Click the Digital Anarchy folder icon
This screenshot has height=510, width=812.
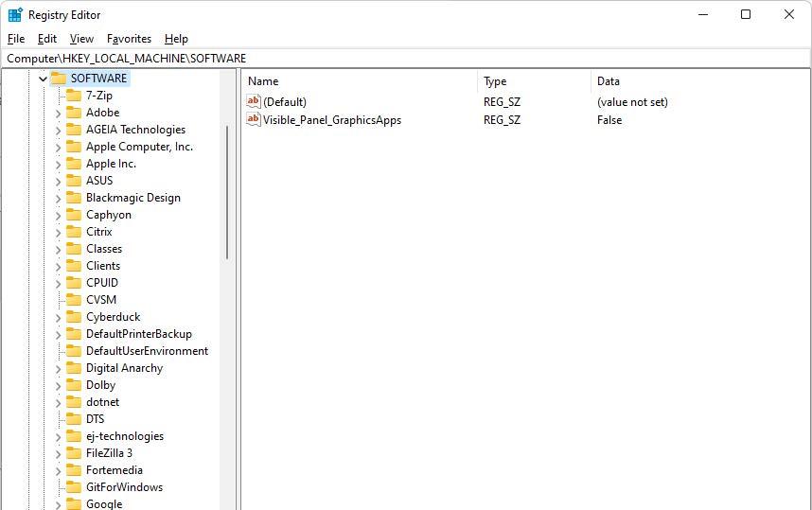coord(74,368)
